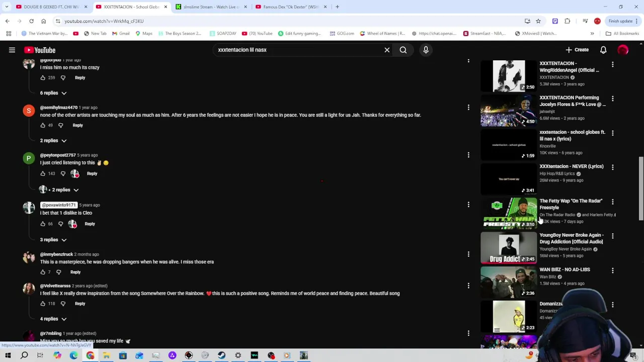Viewport: 644px width, 362px height.
Task: Open options menu for Fetty Wap Freestyle video
Action: [612, 202]
